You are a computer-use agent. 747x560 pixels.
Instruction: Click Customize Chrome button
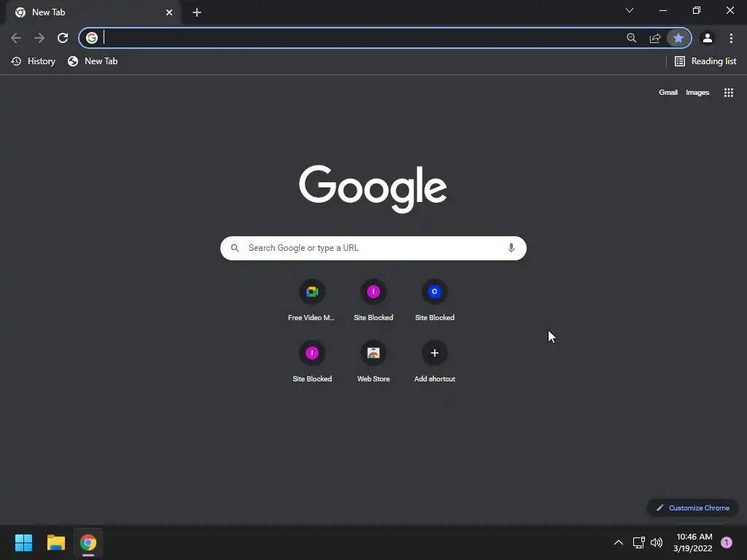(x=693, y=507)
